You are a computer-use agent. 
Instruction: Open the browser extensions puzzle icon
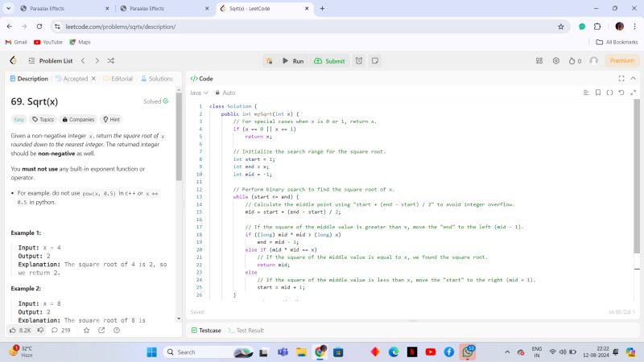click(597, 27)
